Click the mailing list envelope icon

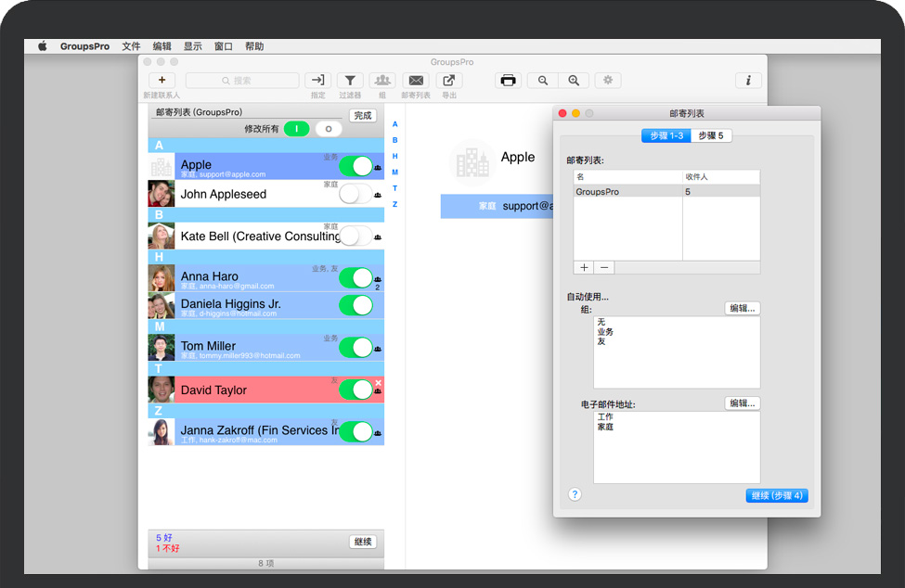(x=416, y=81)
